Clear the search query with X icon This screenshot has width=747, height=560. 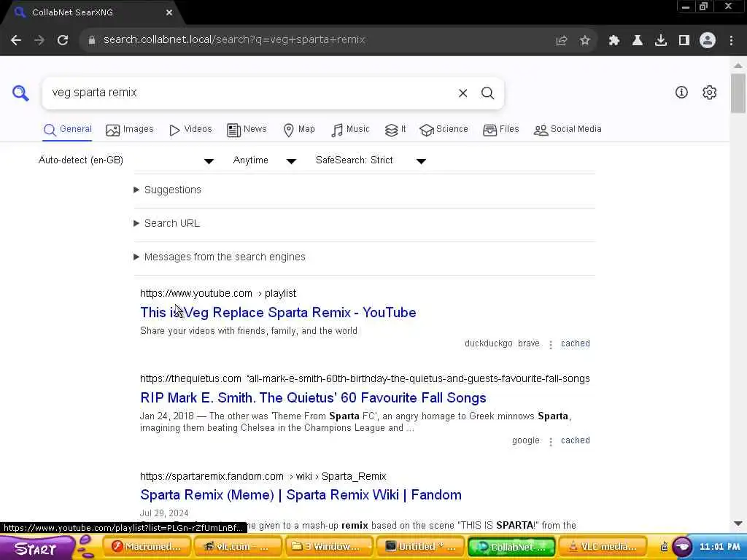point(462,93)
